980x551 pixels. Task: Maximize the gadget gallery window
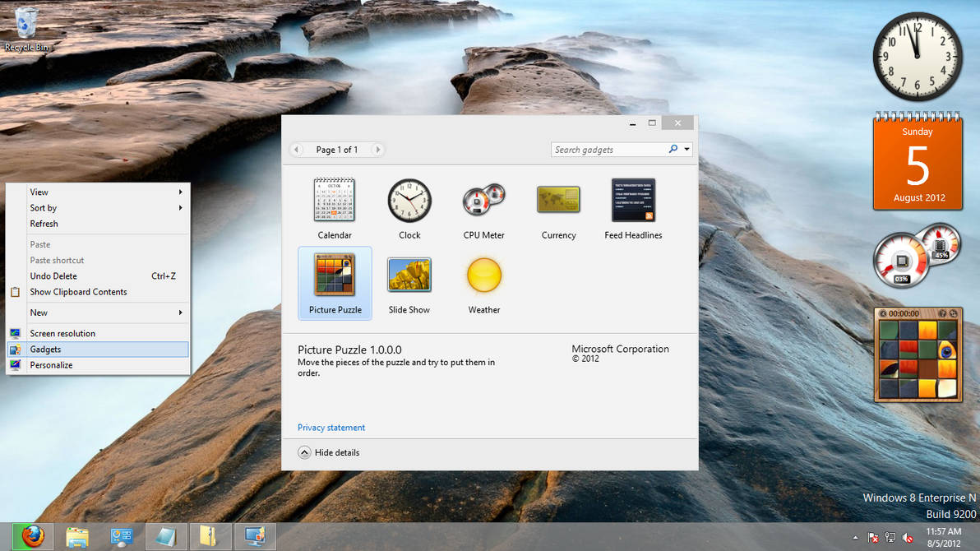pyautogui.click(x=652, y=123)
